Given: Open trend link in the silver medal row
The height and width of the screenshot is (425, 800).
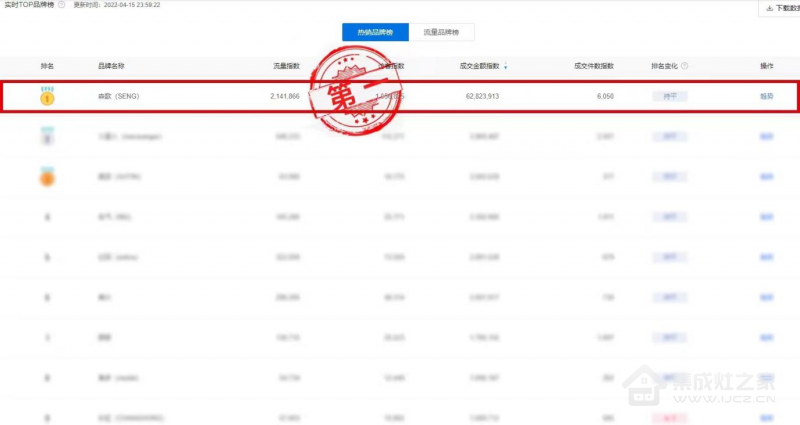Looking at the screenshot, I should coord(766,136).
